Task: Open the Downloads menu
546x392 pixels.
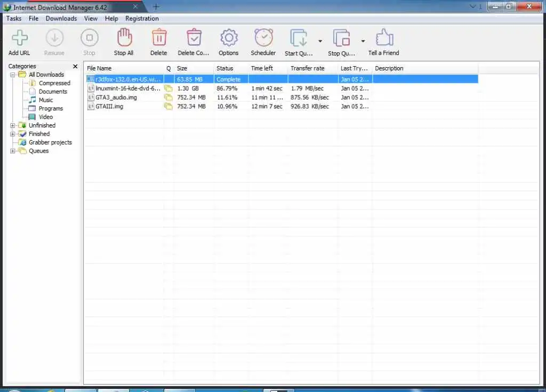Action: (x=61, y=19)
